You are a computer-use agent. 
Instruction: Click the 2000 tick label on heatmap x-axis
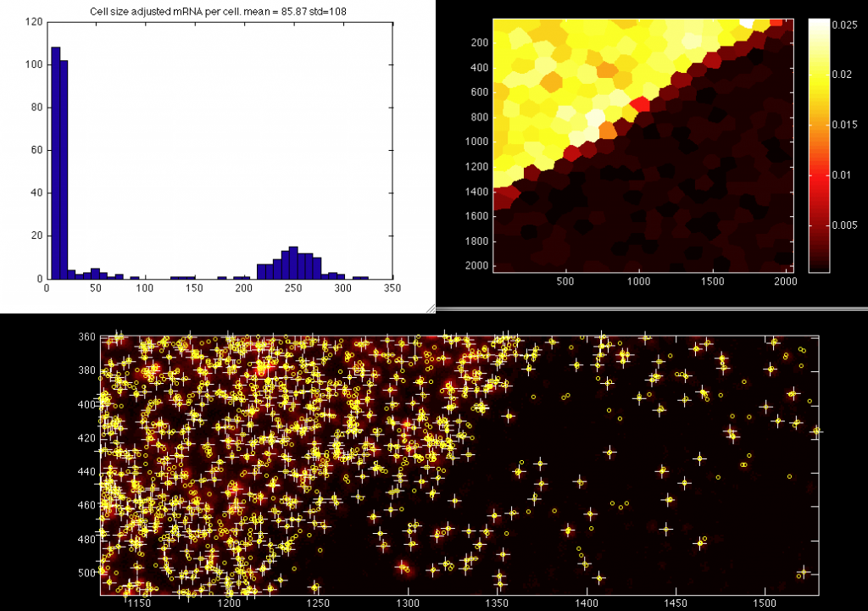coord(786,281)
